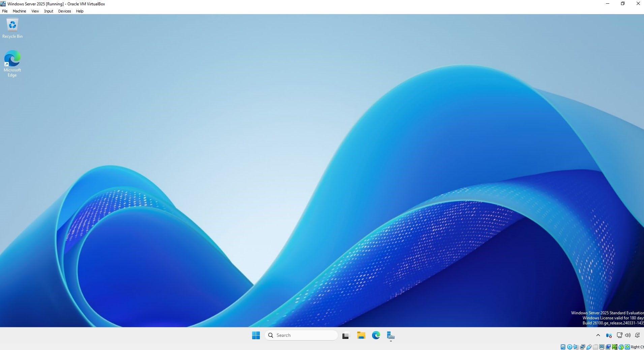The height and width of the screenshot is (350, 644).
Task: Click the VirtualBox USB devices status icon
Action: coord(589,347)
